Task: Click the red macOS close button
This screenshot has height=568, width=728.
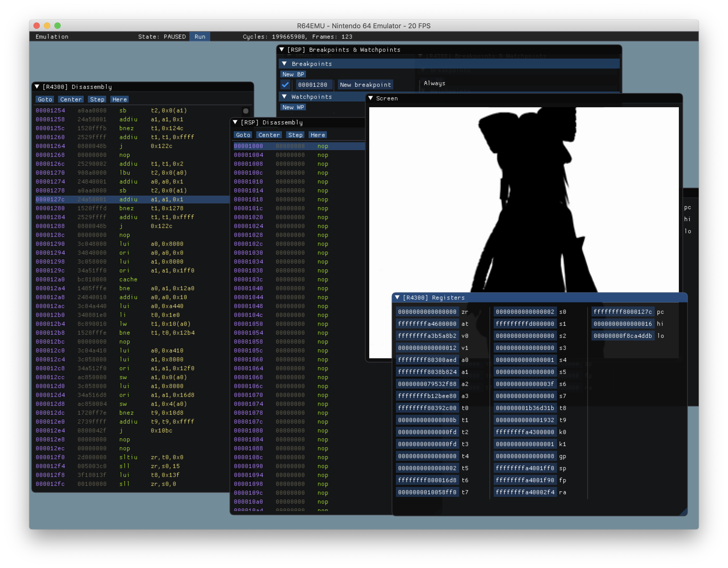Action: point(37,26)
